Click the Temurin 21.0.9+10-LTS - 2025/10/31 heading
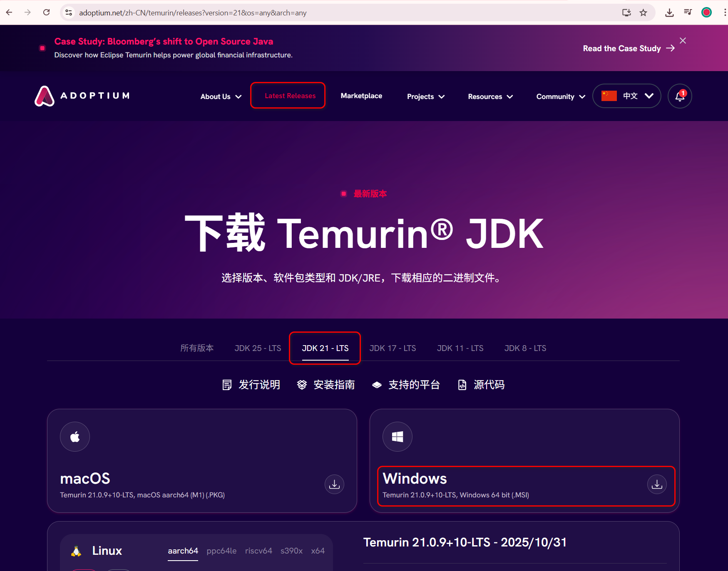The height and width of the screenshot is (571, 728). 465,542
